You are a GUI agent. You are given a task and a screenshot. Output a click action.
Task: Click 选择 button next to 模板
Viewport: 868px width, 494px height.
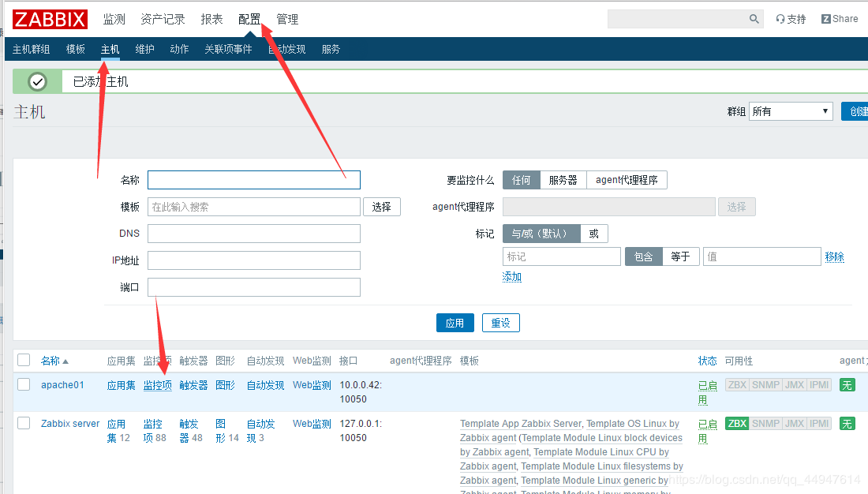[381, 207]
